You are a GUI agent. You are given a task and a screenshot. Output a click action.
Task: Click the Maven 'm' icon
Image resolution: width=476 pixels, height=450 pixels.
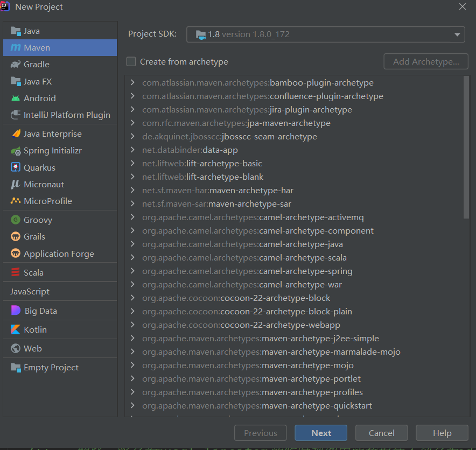coord(16,48)
